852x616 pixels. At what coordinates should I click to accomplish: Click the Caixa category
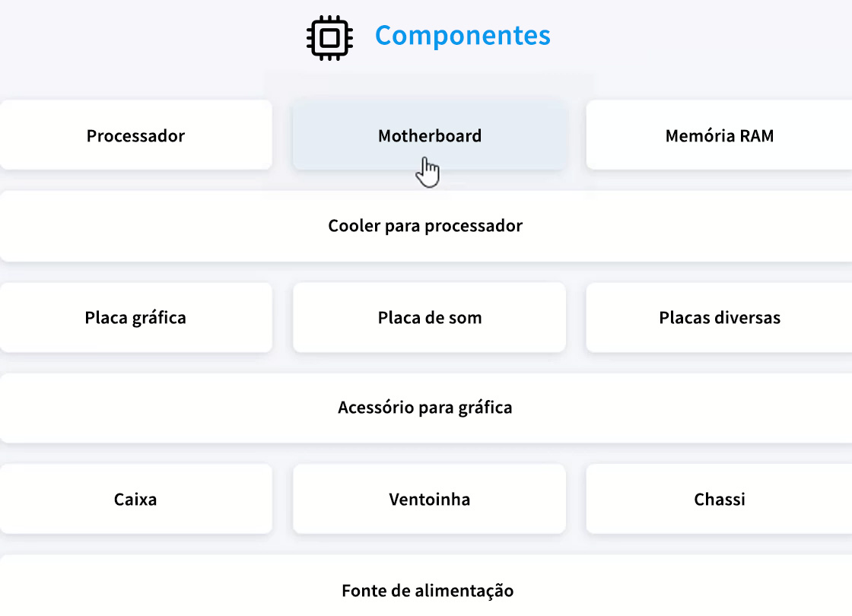pos(135,500)
